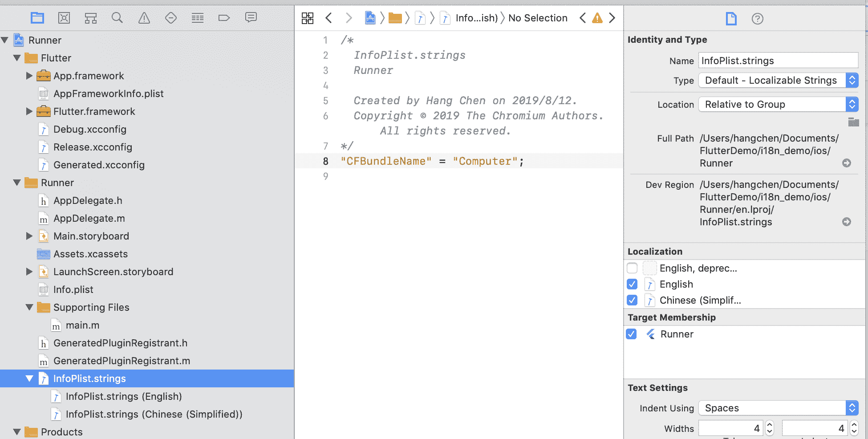Screen dimensions: 868x439
Task: Click the tab width stepper
Action: [770, 428]
